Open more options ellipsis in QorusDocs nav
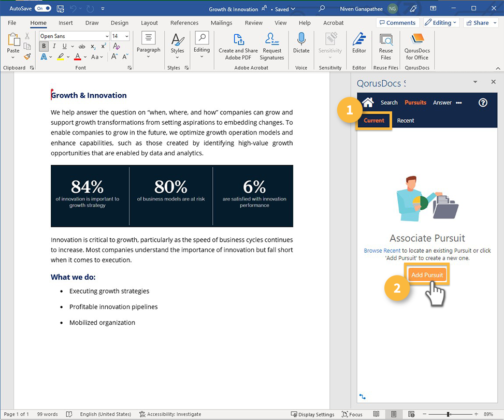504x420 pixels. coord(459,103)
